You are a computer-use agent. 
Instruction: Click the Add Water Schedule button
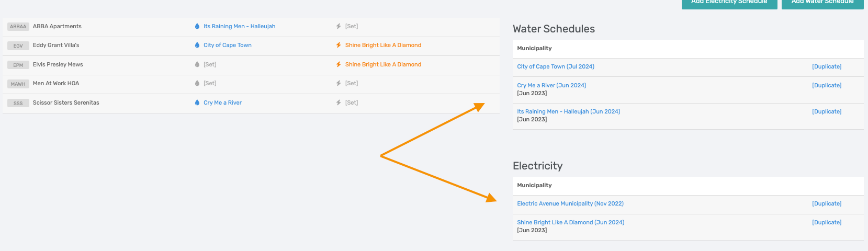pyautogui.click(x=822, y=3)
